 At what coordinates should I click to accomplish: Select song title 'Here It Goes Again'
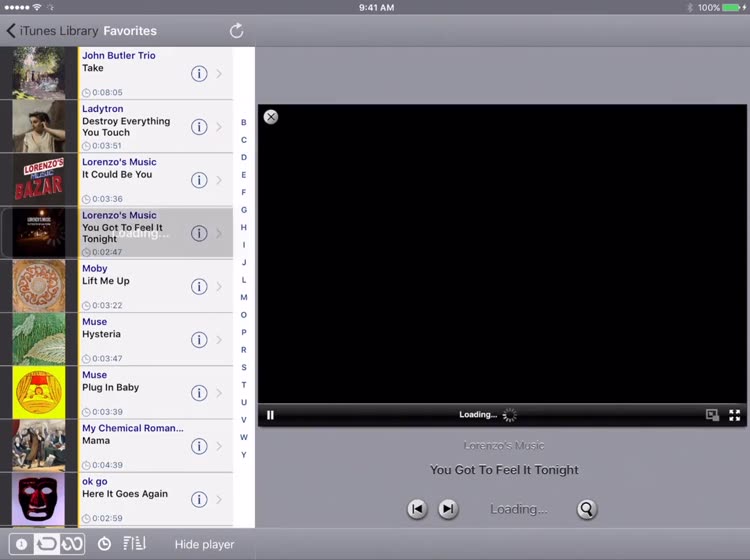pyautogui.click(x=125, y=494)
